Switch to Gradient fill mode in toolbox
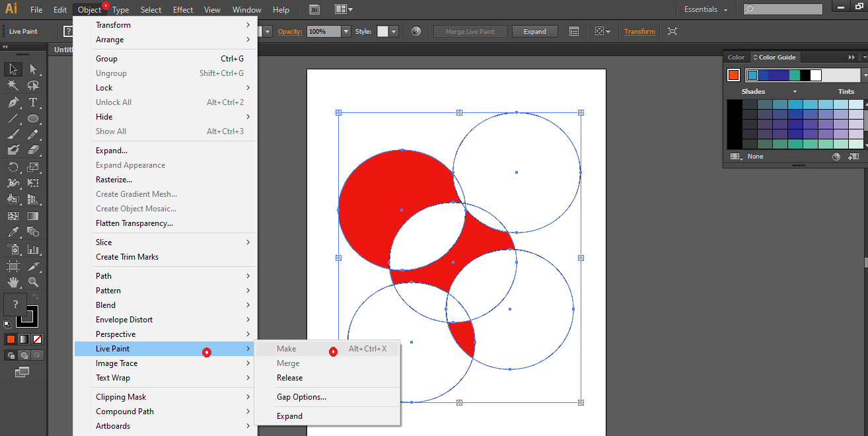The image size is (868, 436). point(24,339)
